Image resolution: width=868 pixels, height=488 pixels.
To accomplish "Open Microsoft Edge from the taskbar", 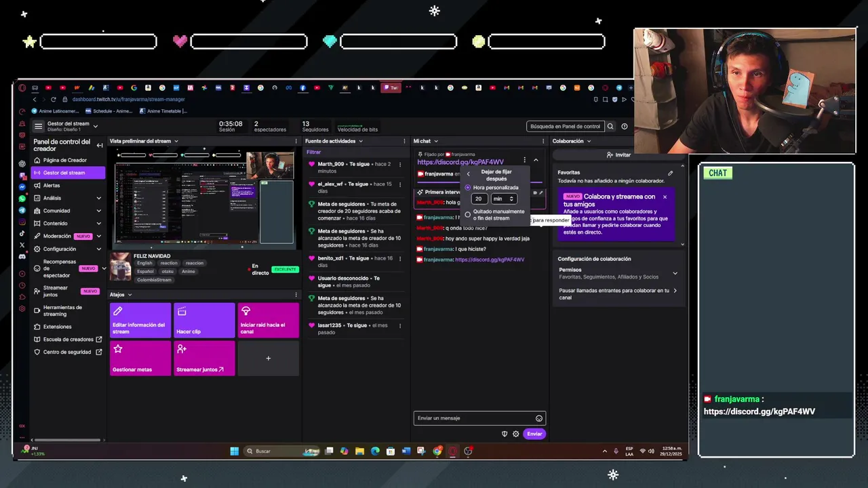I will [375, 451].
